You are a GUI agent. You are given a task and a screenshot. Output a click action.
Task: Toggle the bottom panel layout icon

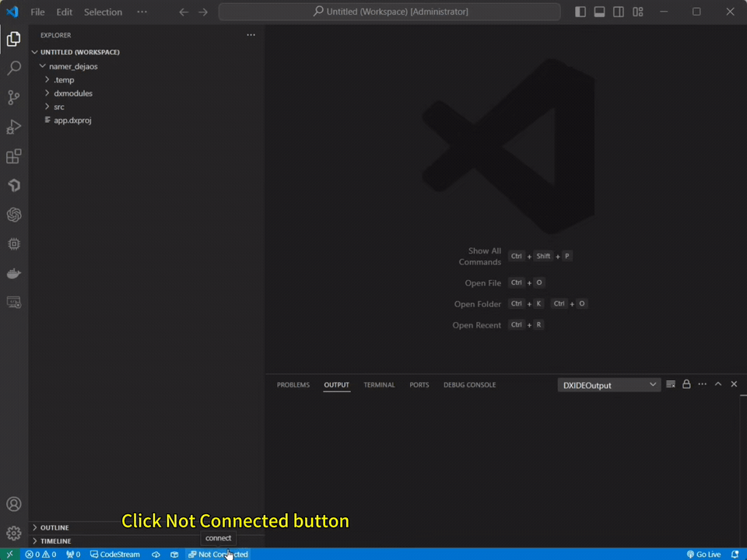(x=599, y=12)
